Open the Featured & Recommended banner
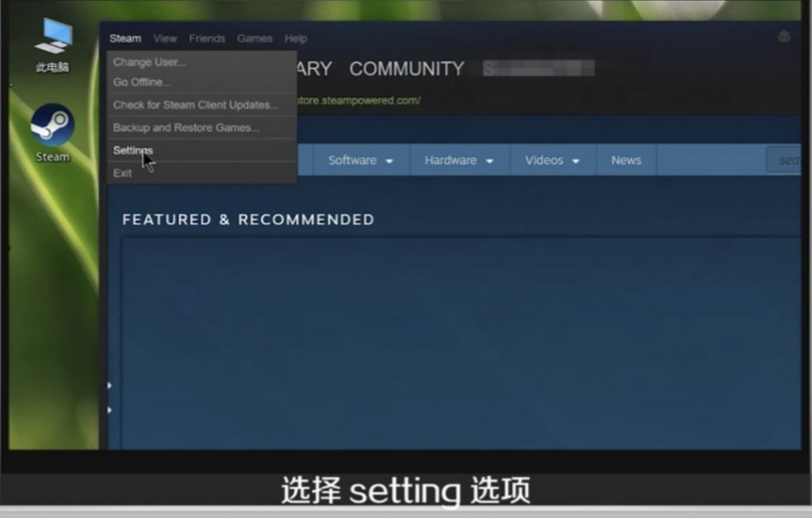 461,343
